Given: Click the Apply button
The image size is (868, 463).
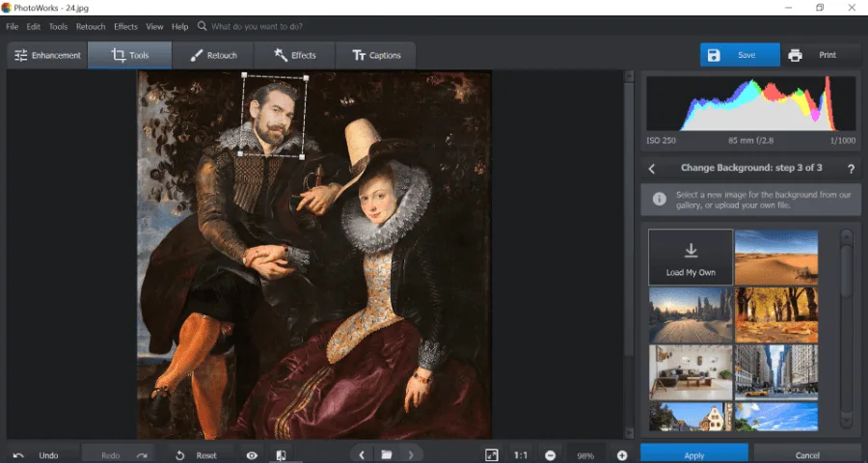Looking at the screenshot, I should (694, 454).
